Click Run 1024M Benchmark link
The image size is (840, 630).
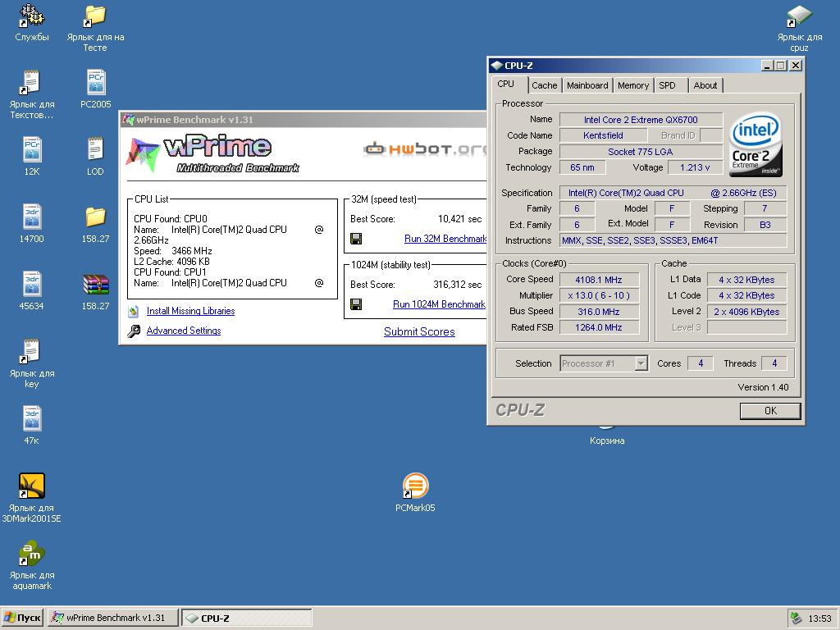pyautogui.click(x=440, y=304)
